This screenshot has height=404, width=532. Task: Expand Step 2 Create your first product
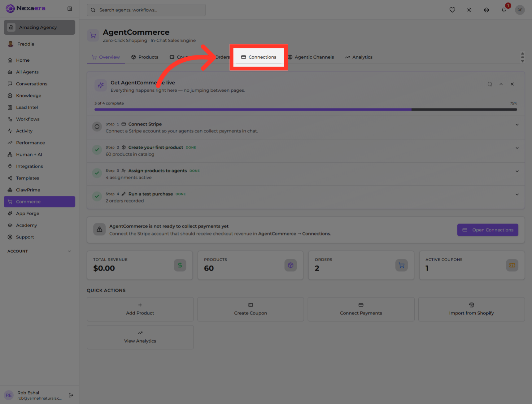pos(517,148)
